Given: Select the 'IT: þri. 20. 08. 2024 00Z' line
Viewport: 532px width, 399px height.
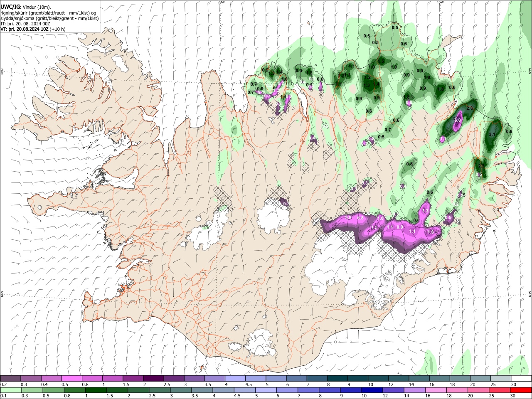Looking at the screenshot, I should (25, 24).
